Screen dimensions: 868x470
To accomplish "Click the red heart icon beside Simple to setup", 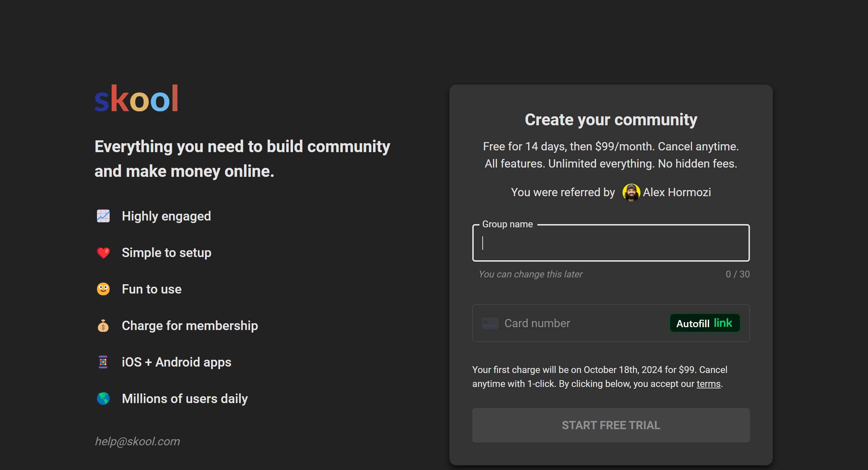I will click(103, 253).
